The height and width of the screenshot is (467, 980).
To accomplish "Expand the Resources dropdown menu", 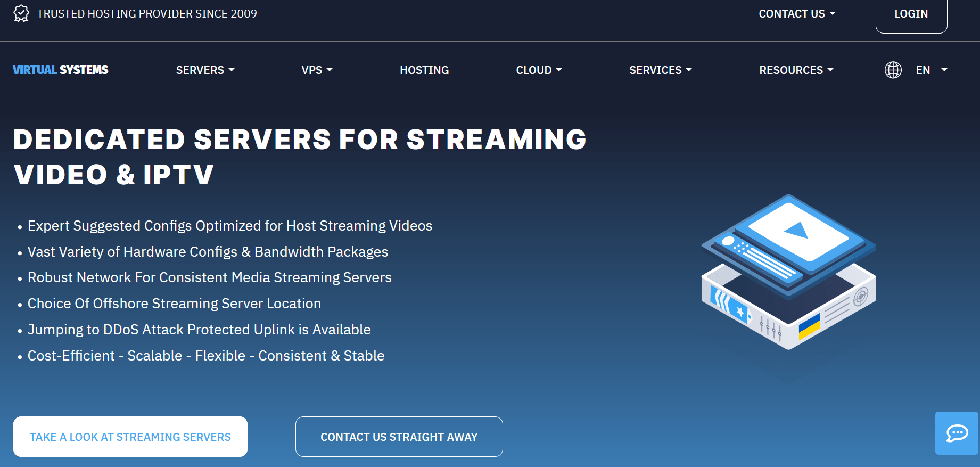I will (796, 70).
